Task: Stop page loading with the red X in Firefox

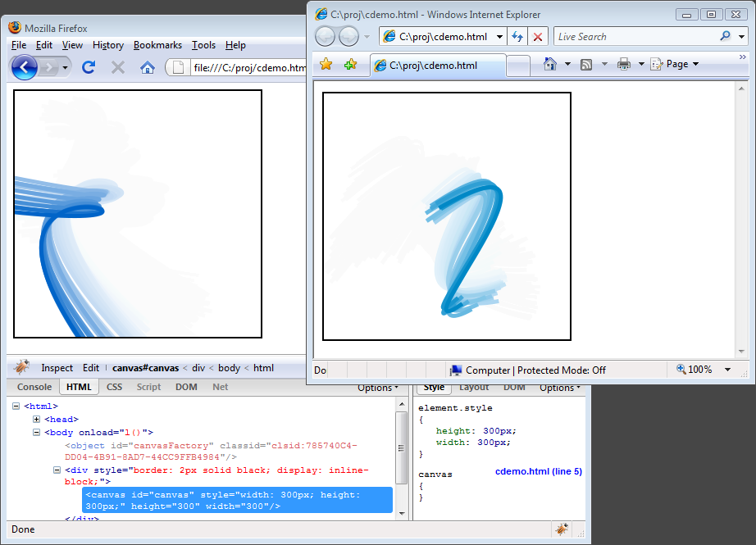Action: [118, 68]
